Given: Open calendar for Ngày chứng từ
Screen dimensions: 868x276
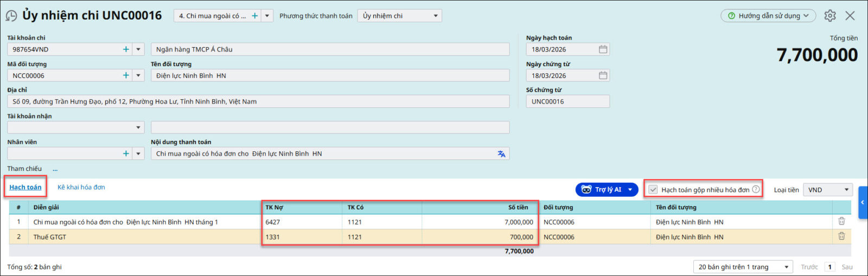Looking at the screenshot, I should tap(603, 75).
